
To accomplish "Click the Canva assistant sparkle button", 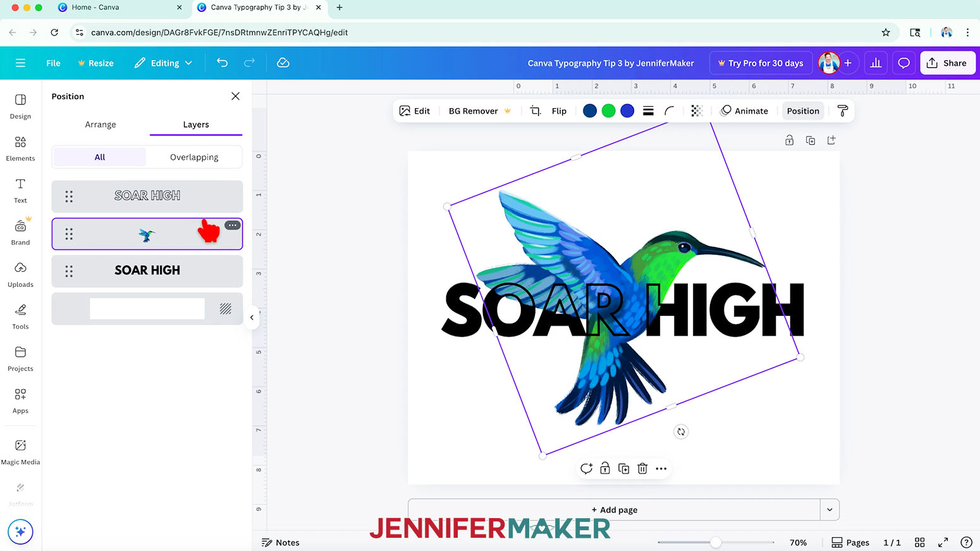I will coord(20,531).
